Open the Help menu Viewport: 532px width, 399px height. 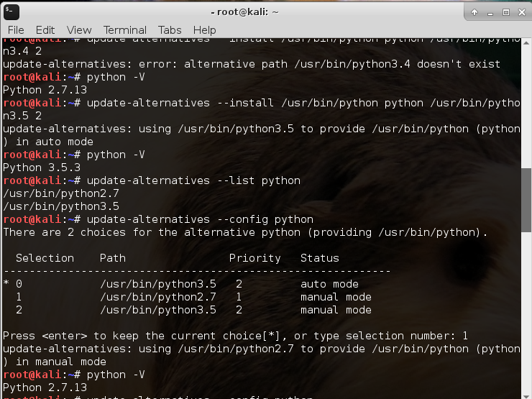tap(204, 29)
